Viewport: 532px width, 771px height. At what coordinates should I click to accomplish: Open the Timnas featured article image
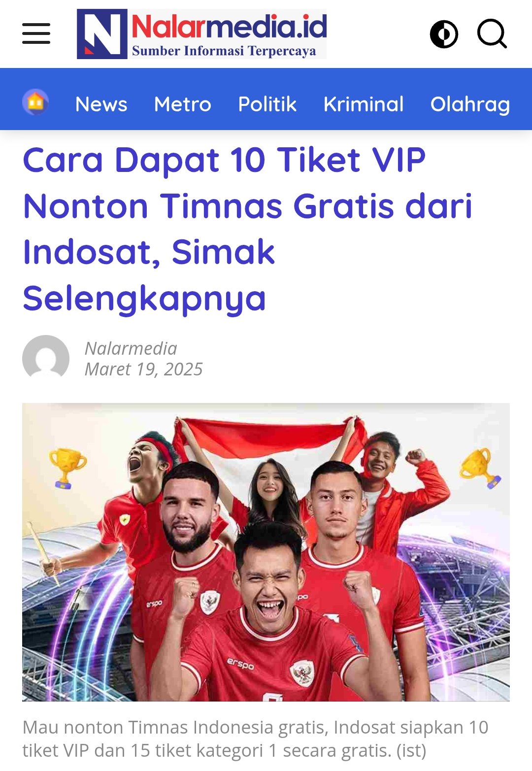pyautogui.click(x=266, y=552)
